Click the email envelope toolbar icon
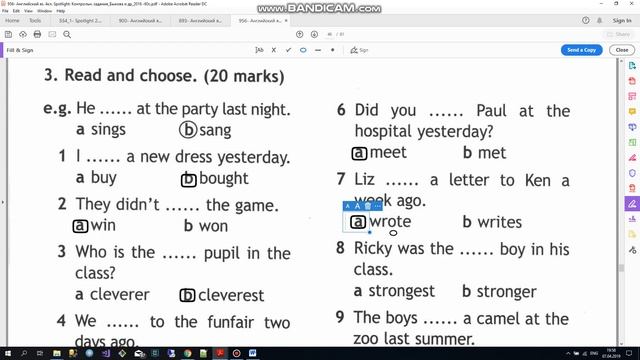The width and height of the screenshot is (640, 360). click(52, 34)
